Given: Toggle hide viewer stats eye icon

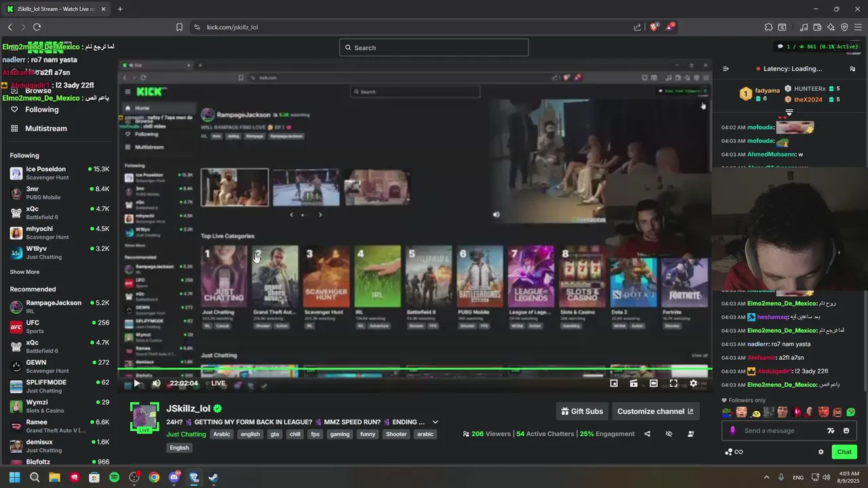Looking at the screenshot, I should pos(669,434).
